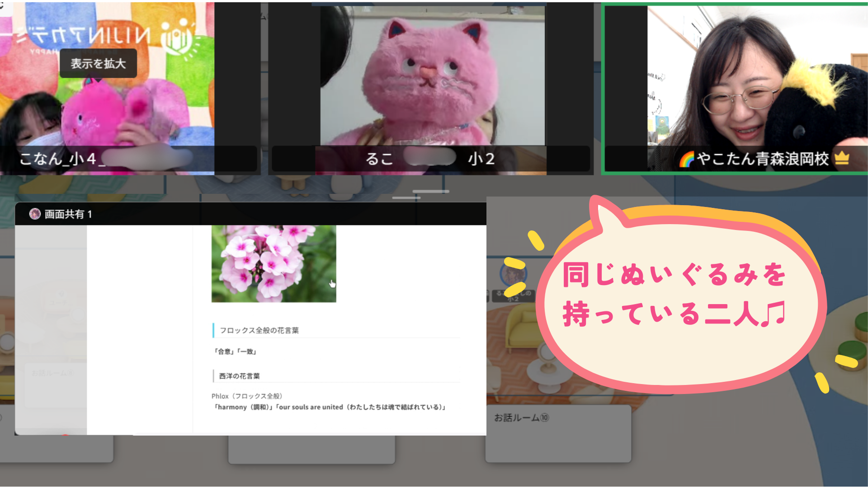Click the 西洋の花言葉 heading
The image size is (868, 488).
(240, 376)
